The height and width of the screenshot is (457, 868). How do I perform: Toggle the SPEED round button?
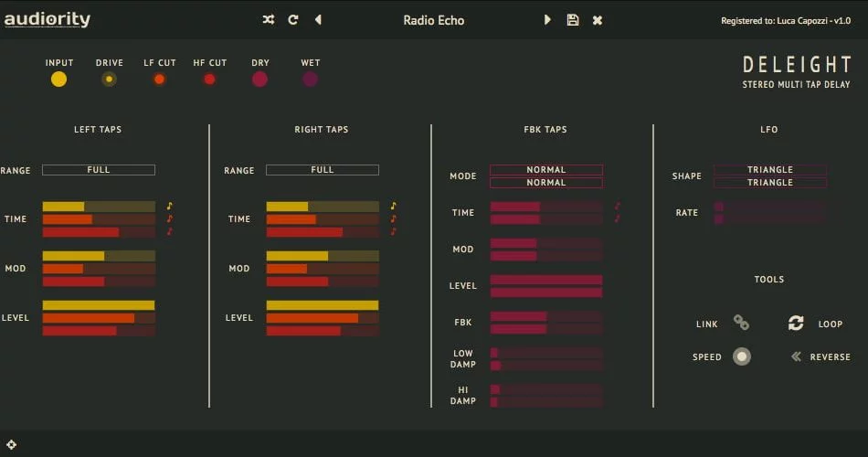[x=742, y=356]
